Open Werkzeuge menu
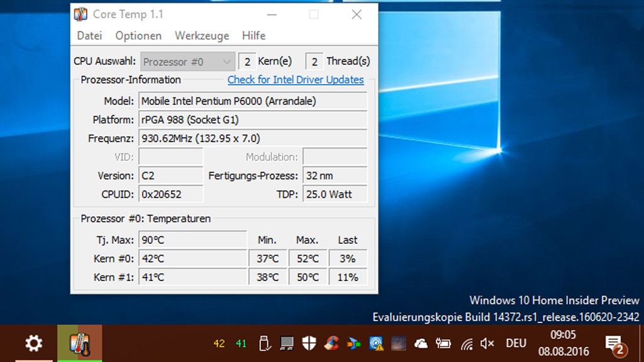The image size is (644, 362). (202, 36)
